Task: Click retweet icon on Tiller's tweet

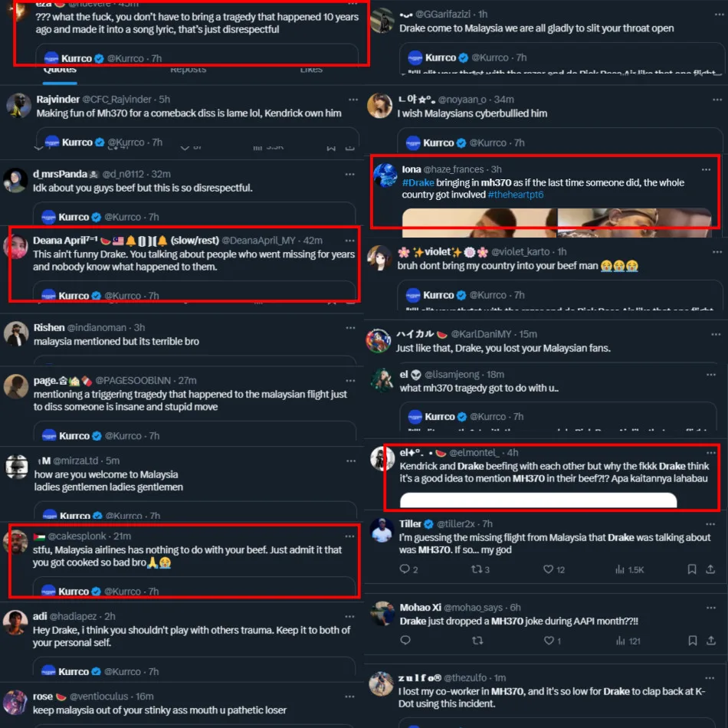Action: (x=477, y=569)
